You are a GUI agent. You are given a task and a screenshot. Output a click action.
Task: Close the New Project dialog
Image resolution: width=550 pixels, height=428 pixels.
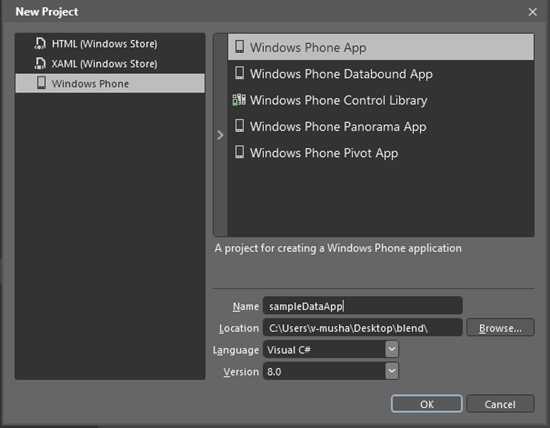coord(532,12)
